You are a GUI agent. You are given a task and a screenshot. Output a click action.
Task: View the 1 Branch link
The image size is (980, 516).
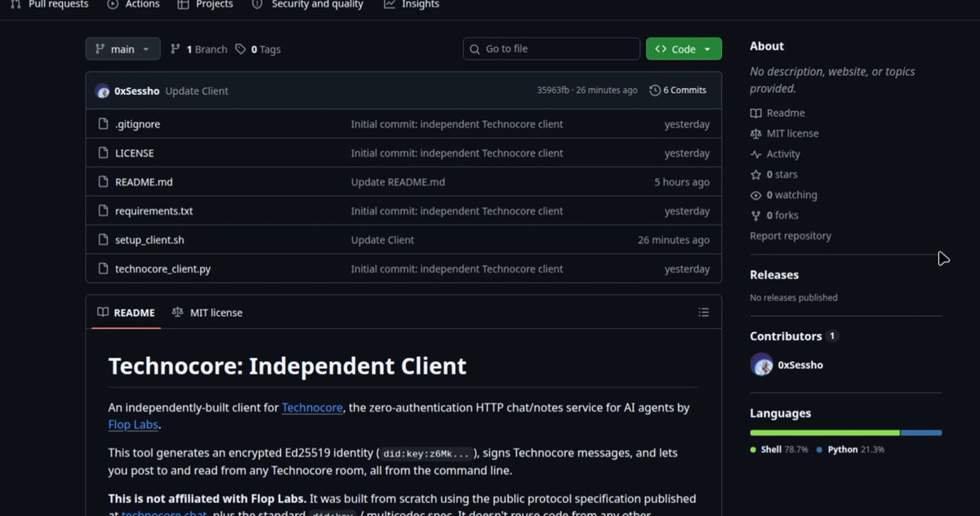(x=198, y=49)
